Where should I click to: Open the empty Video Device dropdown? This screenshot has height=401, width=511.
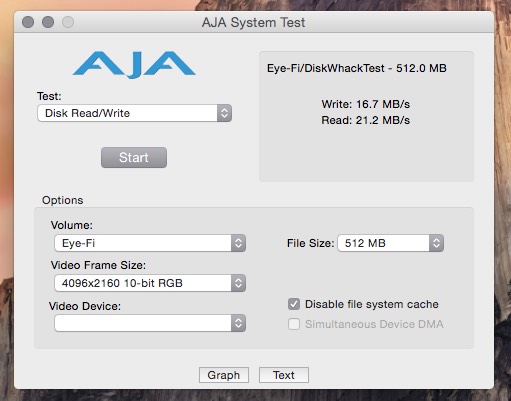pos(150,323)
